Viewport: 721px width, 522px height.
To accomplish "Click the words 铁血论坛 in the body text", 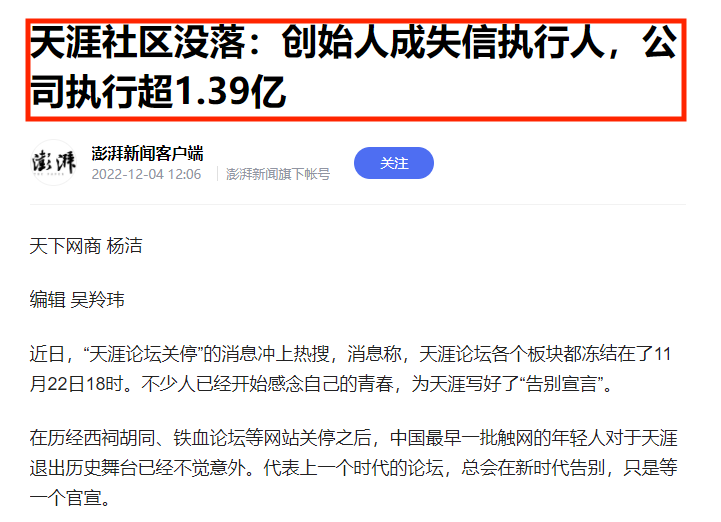I will 209,438.
